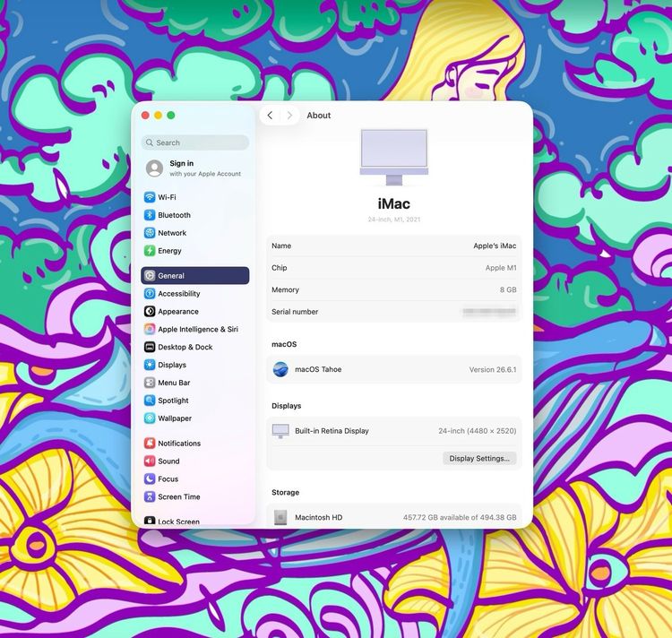
Task: Click the green zoom window button
Action: [x=171, y=116]
